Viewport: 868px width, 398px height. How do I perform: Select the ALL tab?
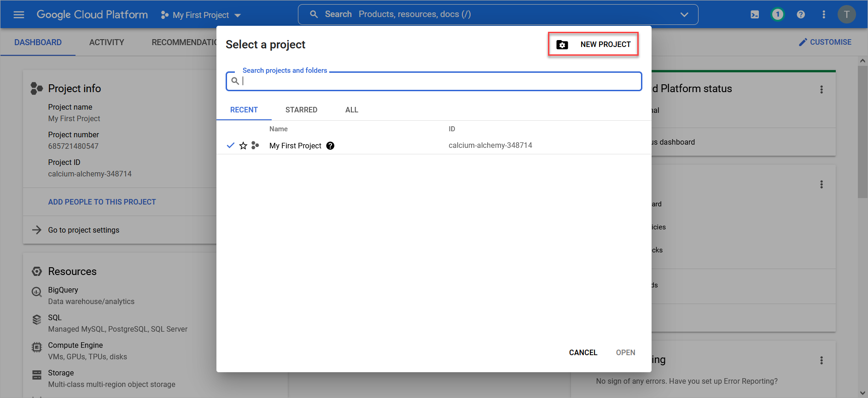[352, 110]
